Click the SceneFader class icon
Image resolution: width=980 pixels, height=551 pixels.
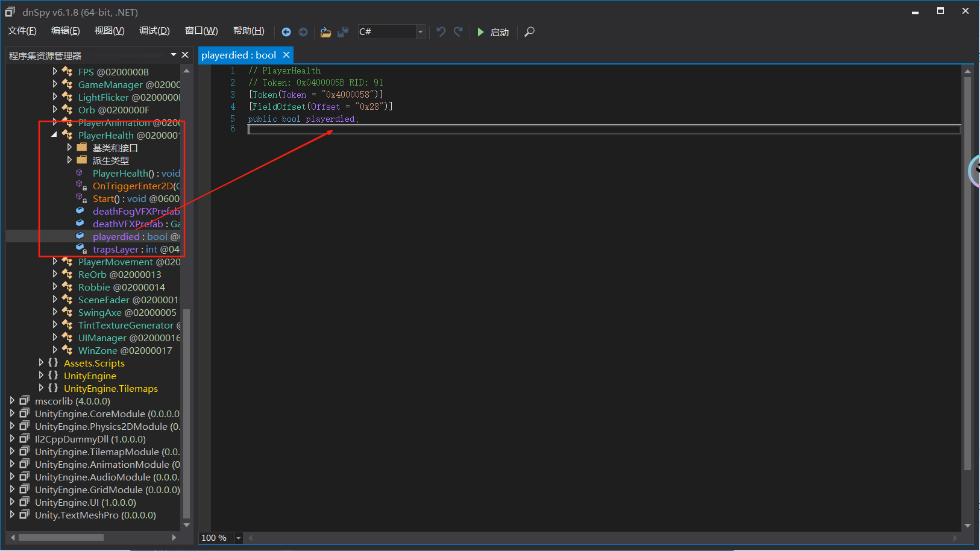click(x=68, y=300)
